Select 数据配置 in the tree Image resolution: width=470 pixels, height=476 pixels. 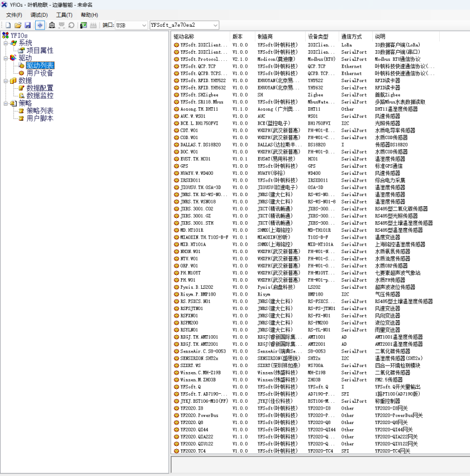[x=40, y=88]
